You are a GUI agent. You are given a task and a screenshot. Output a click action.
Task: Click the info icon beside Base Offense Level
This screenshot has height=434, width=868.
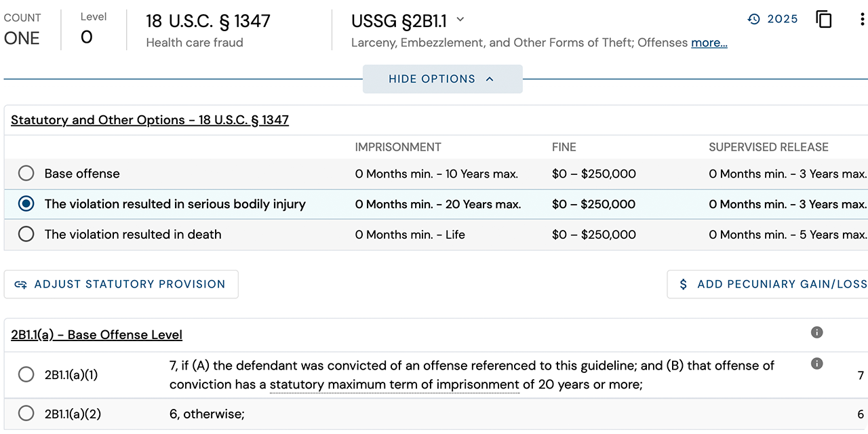[816, 332]
